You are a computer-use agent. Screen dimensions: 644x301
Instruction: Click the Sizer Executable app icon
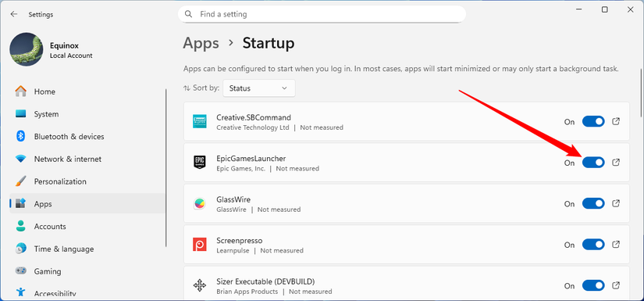pyautogui.click(x=200, y=285)
